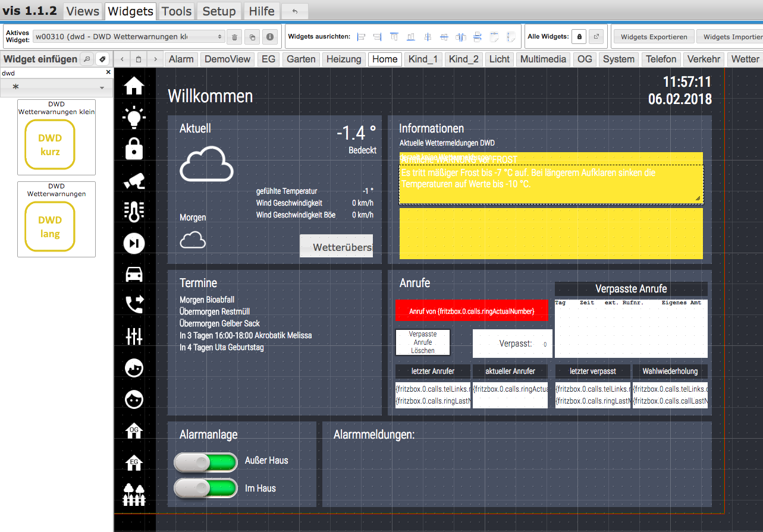Switch to the Heizung view tab
Image resolution: width=763 pixels, height=532 pixels.
pos(344,59)
